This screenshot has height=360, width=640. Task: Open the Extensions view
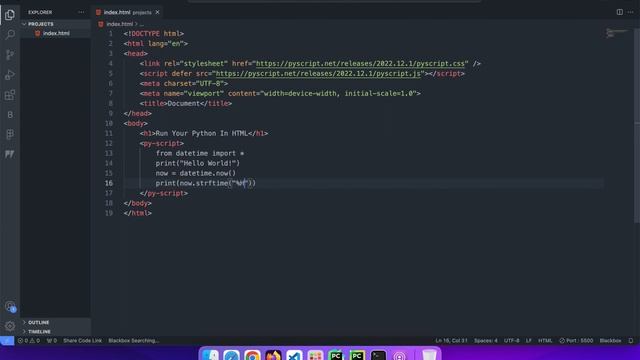[x=10, y=95]
